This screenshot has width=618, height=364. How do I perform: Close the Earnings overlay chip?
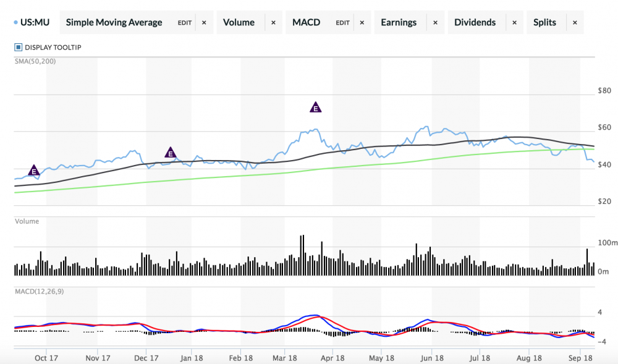coord(435,23)
